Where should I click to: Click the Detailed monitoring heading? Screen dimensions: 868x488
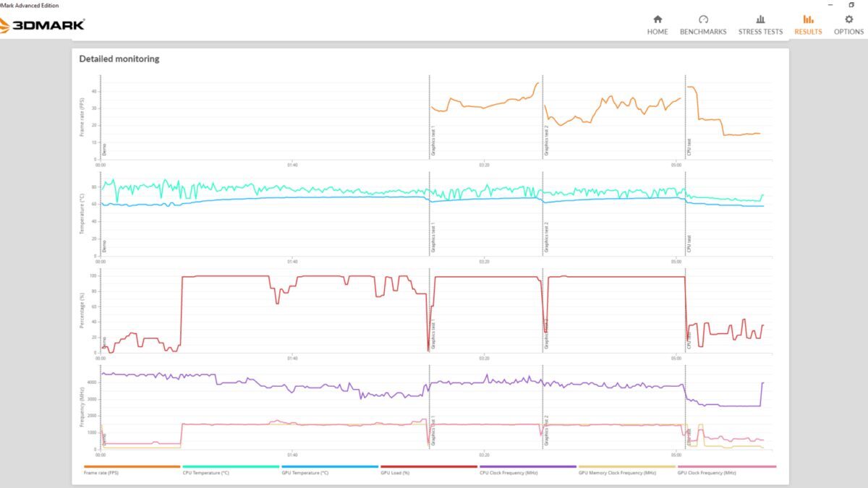[119, 59]
